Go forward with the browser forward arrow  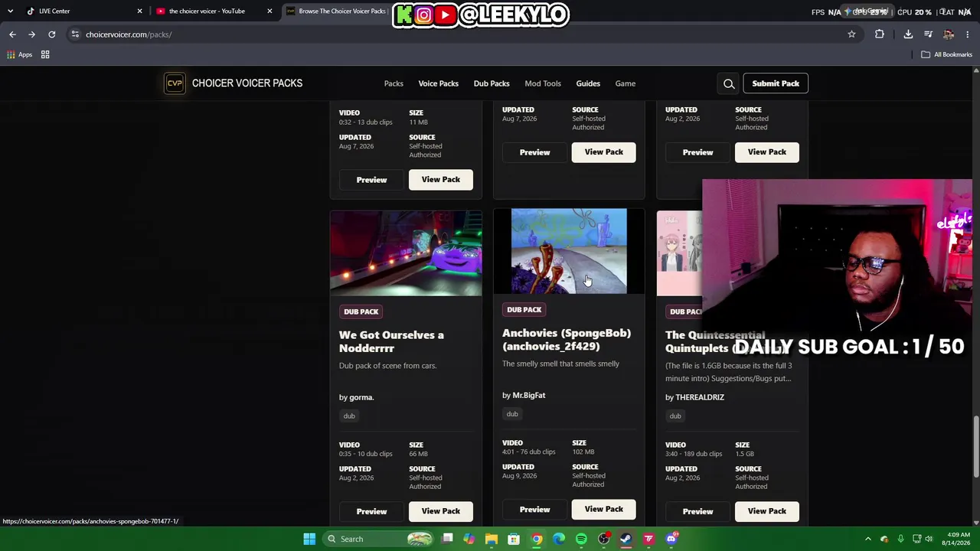[x=31, y=34]
